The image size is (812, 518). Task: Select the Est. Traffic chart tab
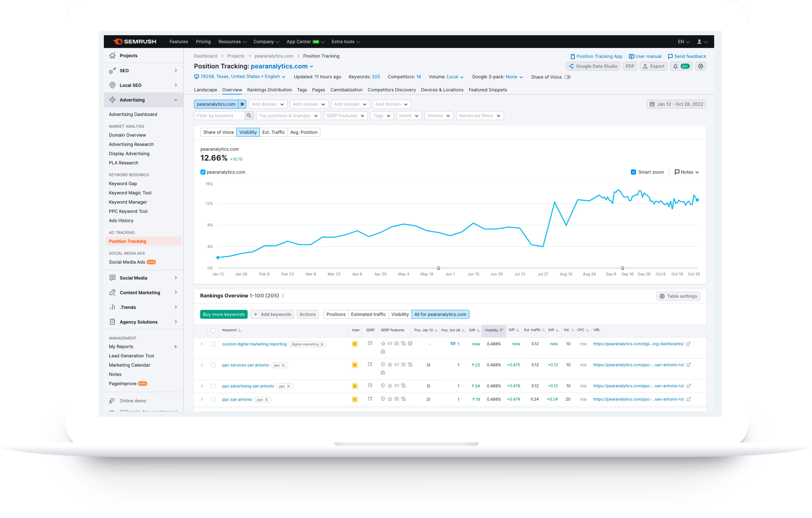[x=273, y=132]
